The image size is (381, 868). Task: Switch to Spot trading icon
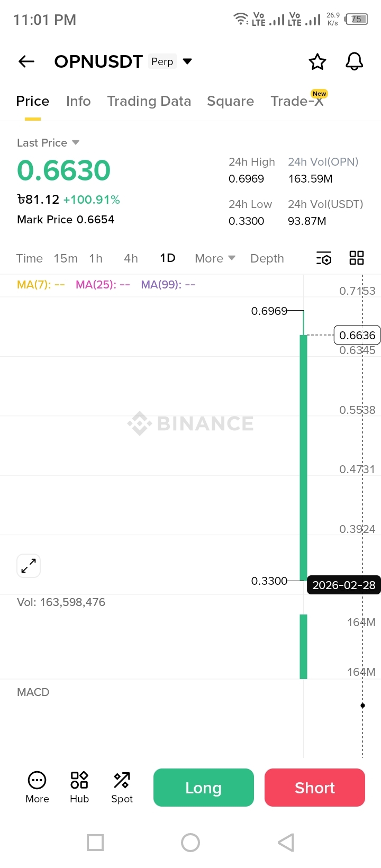[122, 780]
